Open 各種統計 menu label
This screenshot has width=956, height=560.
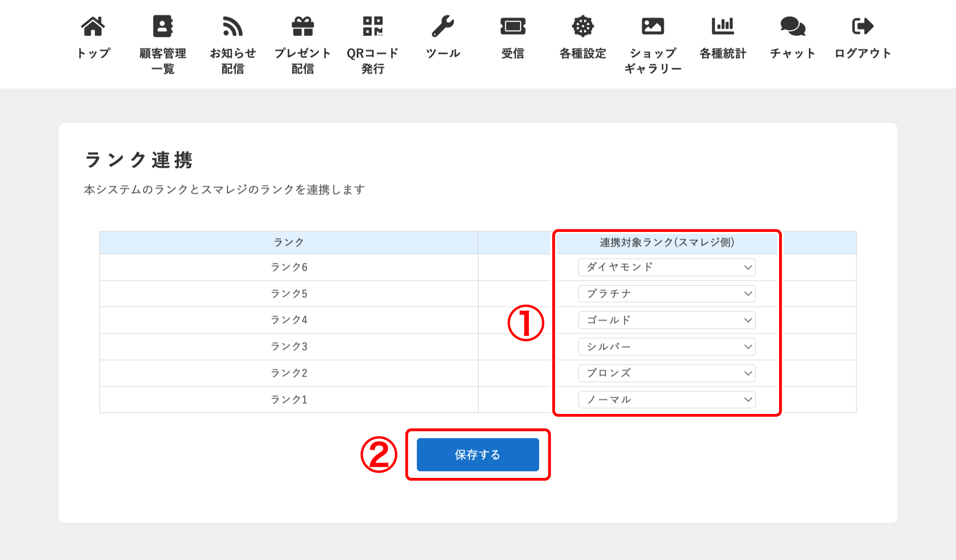point(723,53)
